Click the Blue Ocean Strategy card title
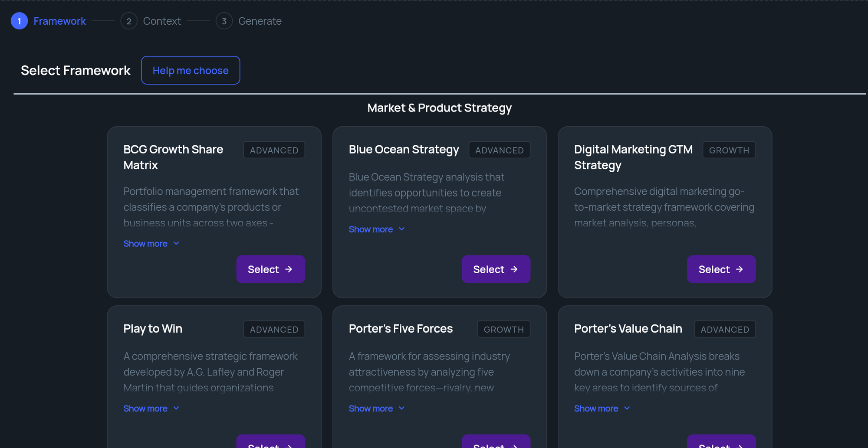Image resolution: width=868 pixels, height=448 pixels. coord(404,150)
